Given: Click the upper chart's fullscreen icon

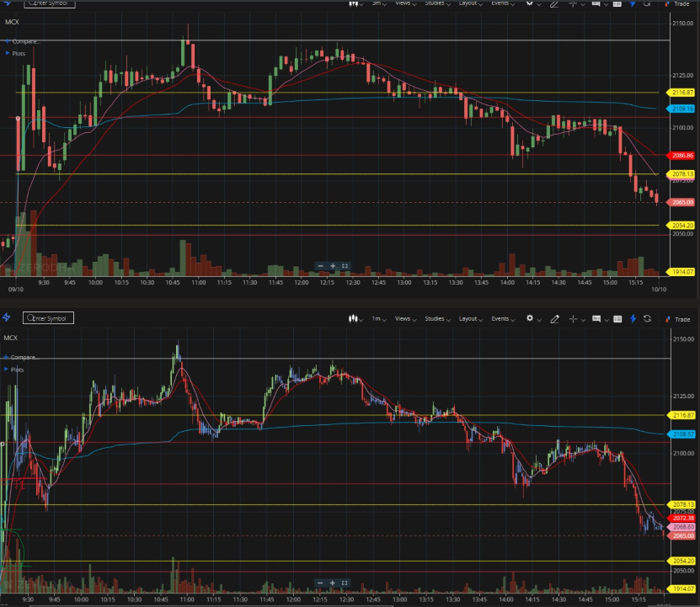Looking at the screenshot, I should click(345, 266).
